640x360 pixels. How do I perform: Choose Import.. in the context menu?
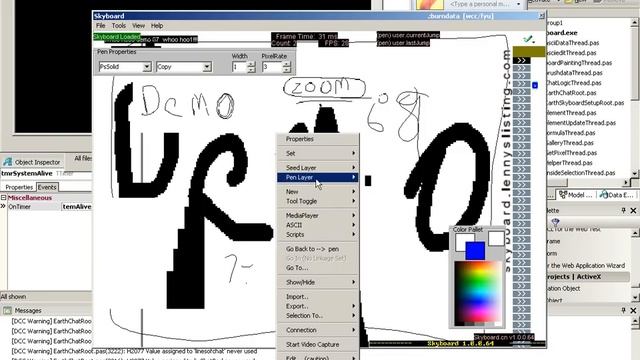tap(318, 297)
